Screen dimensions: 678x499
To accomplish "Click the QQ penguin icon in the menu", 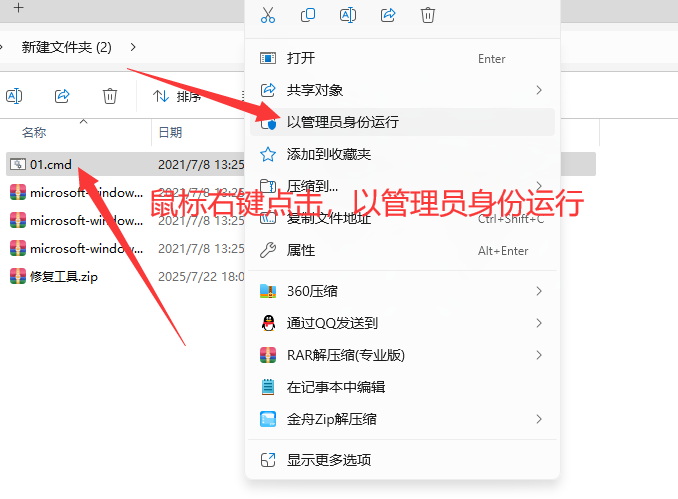I will (x=269, y=323).
